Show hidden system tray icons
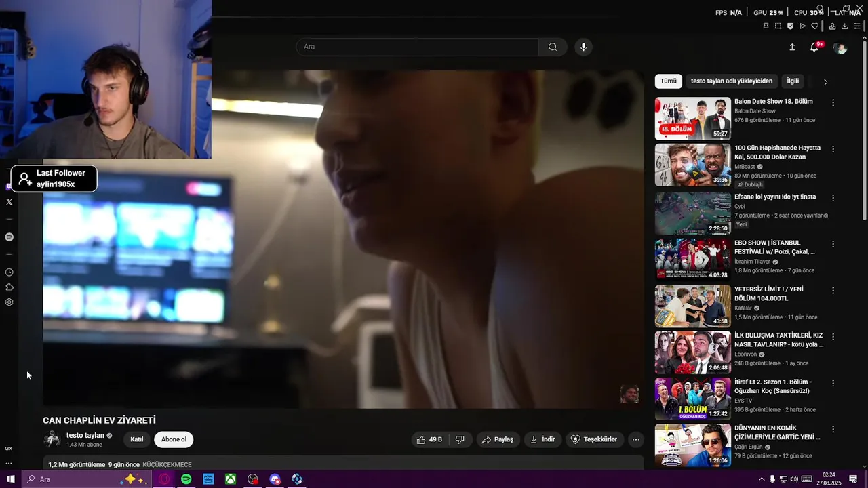Image resolution: width=868 pixels, height=488 pixels. 761,479
